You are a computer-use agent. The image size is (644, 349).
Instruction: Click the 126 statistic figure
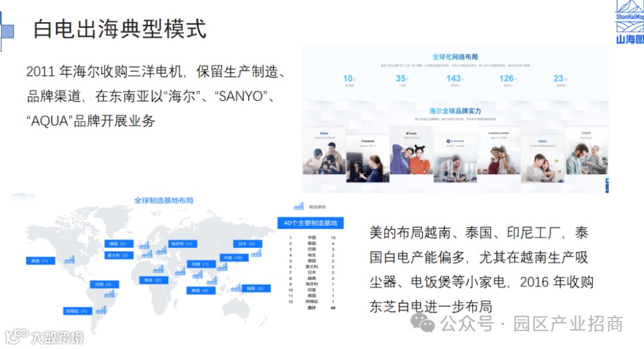pos(507,79)
